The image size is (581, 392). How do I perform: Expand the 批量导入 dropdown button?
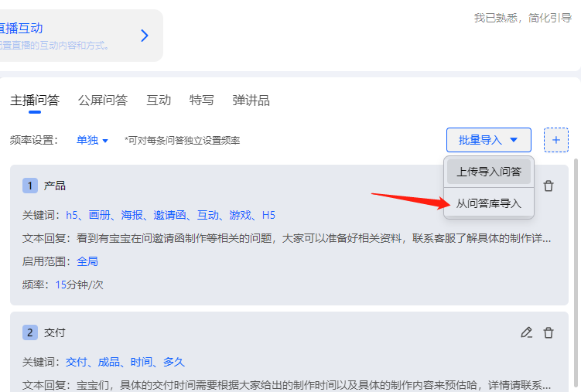click(488, 140)
